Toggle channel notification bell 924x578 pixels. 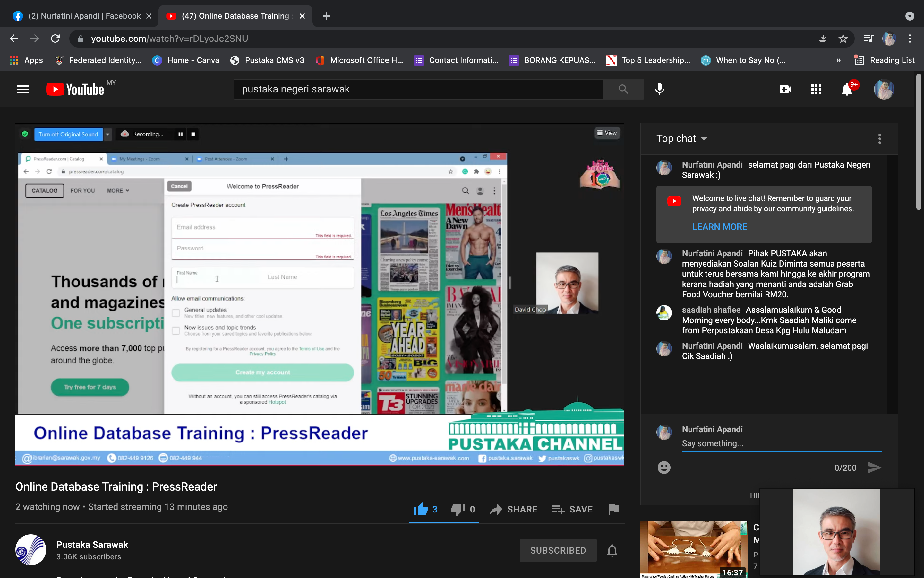(x=612, y=550)
